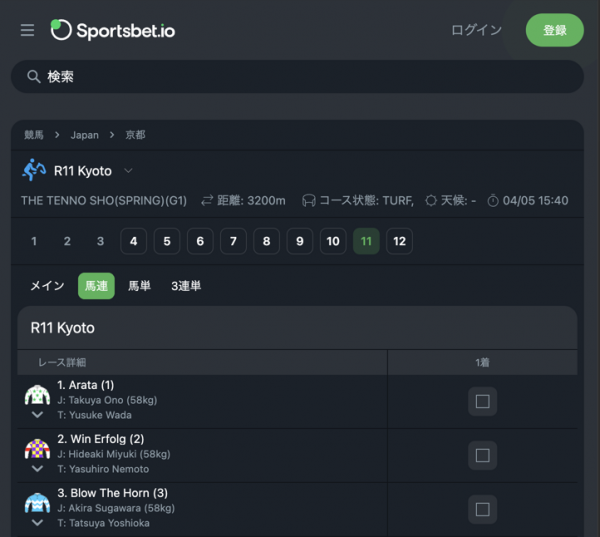
Task: Tick the 1着 checkbox for Win Erfolg
Action: [x=483, y=455]
